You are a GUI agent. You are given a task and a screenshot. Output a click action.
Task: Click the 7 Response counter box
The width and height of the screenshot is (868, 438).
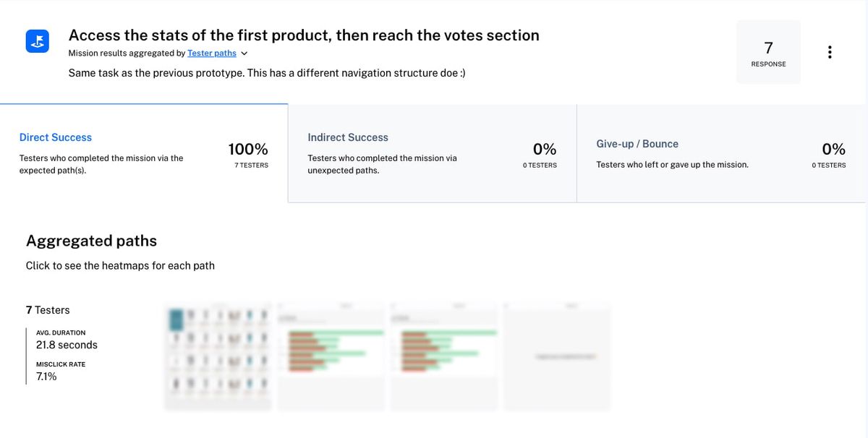click(x=768, y=52)
